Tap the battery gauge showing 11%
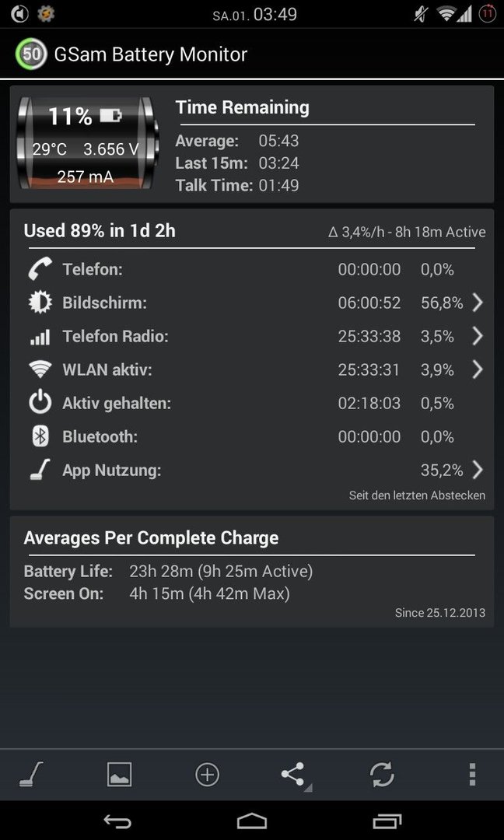The height and width of the screenshot is (840, 504). [85, 143]
